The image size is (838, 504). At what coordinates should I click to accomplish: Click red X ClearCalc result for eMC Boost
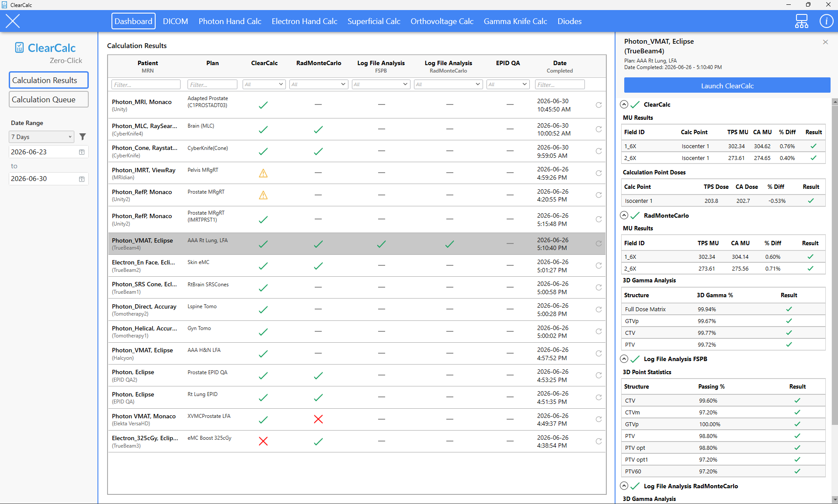click(x=263, y=441)
